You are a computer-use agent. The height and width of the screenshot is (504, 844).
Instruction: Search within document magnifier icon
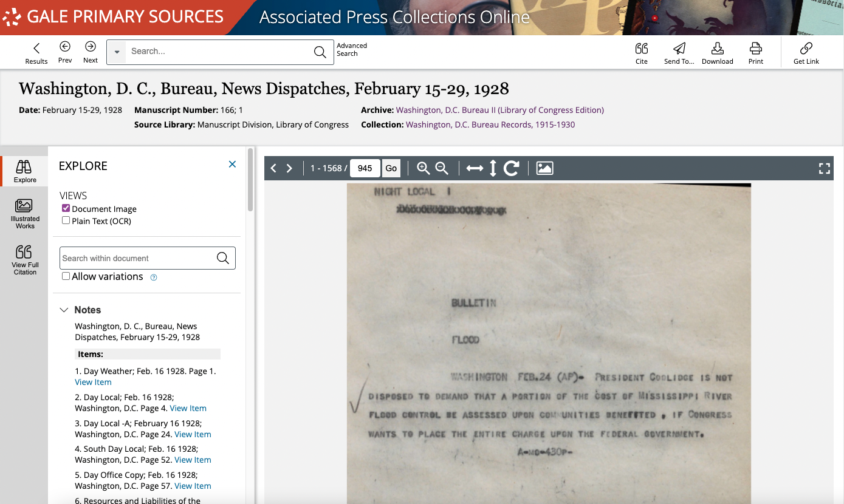pyautogui.click(x=223, y=258)
